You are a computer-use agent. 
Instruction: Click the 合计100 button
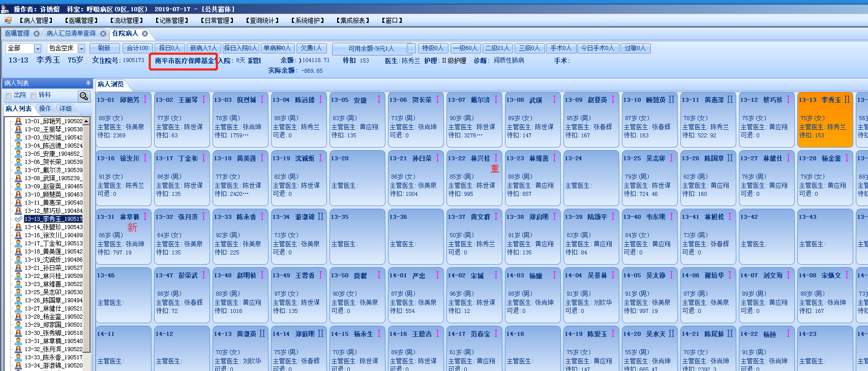137,48
